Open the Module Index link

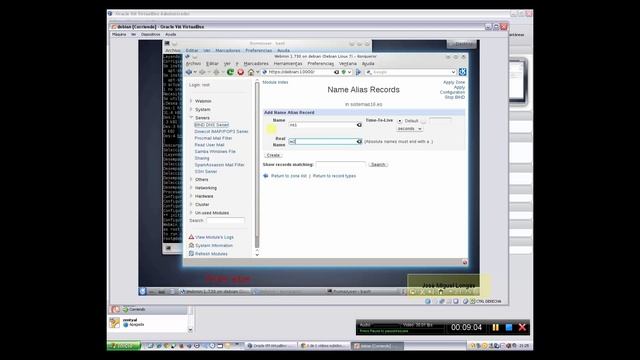click(x=275, y=82)
